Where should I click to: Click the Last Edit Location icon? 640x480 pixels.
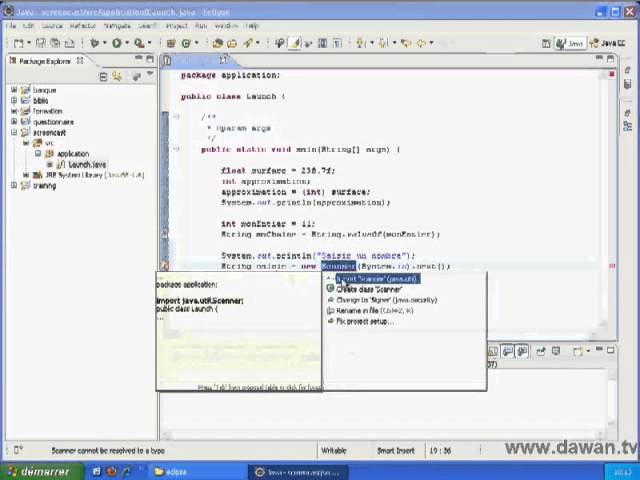click(x=406, y=43)
